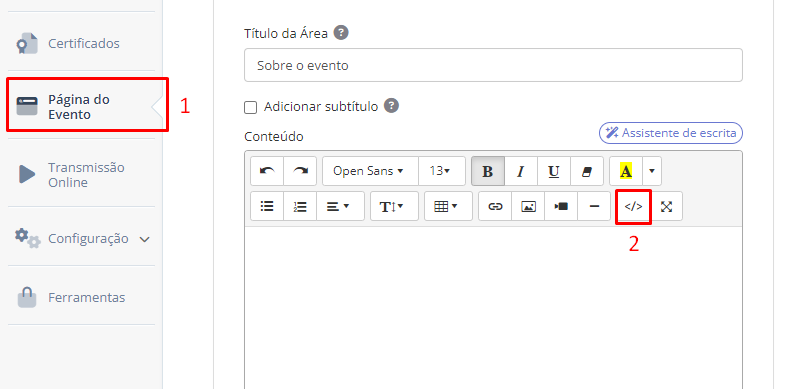Image resolution: width=791 pixels, height=389 pixels.
Task: Open the code view </> button
Action: [634, 206]
